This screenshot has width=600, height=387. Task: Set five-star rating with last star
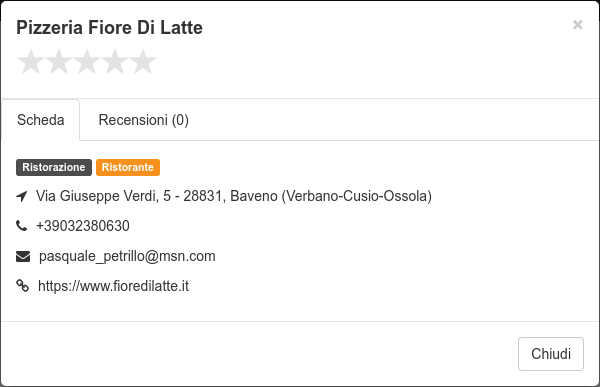click(x=143, y=61)
